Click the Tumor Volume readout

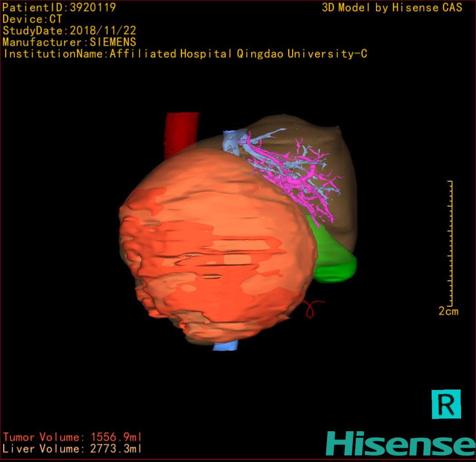tap(72, 437)
